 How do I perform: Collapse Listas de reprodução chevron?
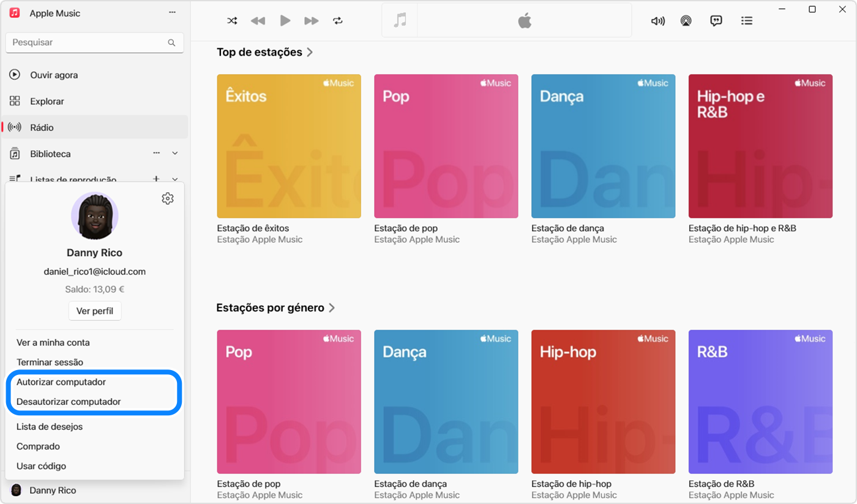pos(175,179)
